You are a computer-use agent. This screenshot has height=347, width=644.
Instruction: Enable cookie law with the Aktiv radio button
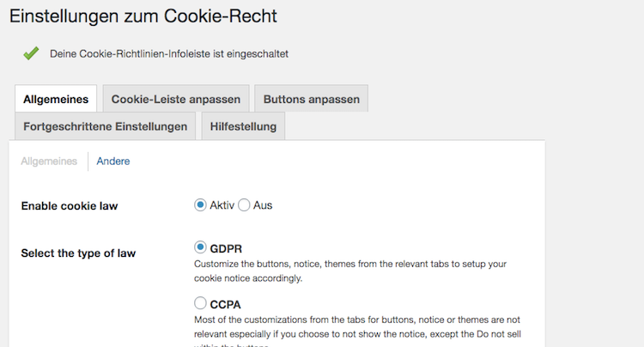200,205
